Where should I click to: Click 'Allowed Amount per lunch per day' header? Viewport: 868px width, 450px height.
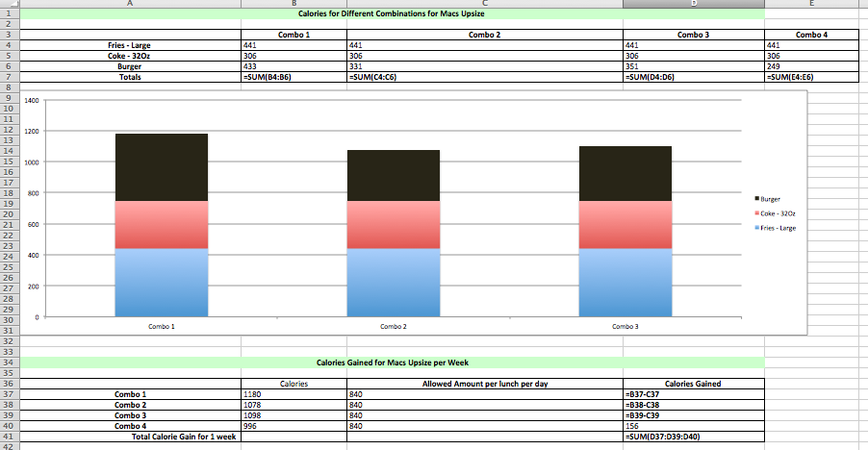tap(485, 384)
